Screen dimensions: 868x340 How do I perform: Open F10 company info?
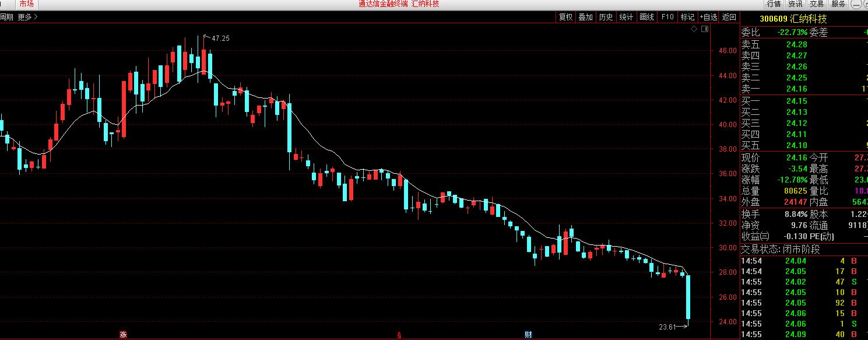[x=667, y=17]
